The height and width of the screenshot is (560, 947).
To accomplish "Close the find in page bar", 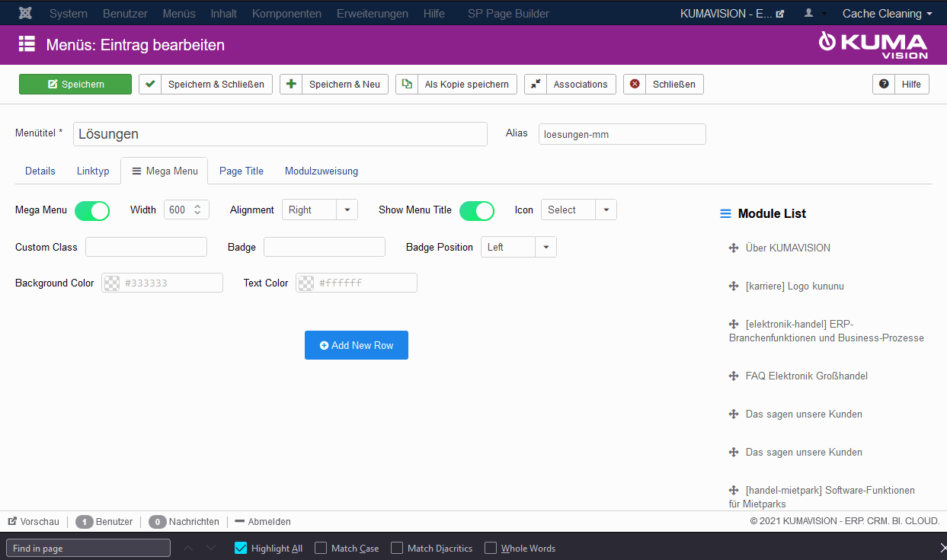I will (943, 548).
